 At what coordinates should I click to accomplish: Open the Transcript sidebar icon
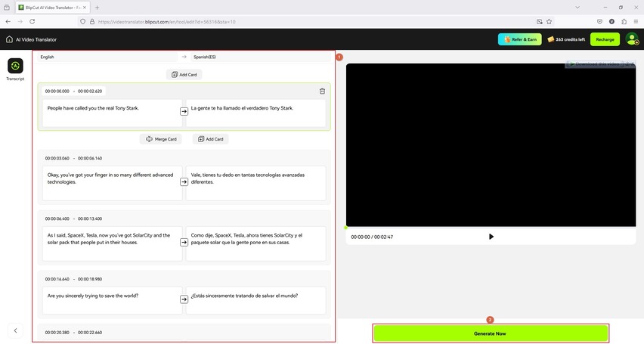coord(15,67)
